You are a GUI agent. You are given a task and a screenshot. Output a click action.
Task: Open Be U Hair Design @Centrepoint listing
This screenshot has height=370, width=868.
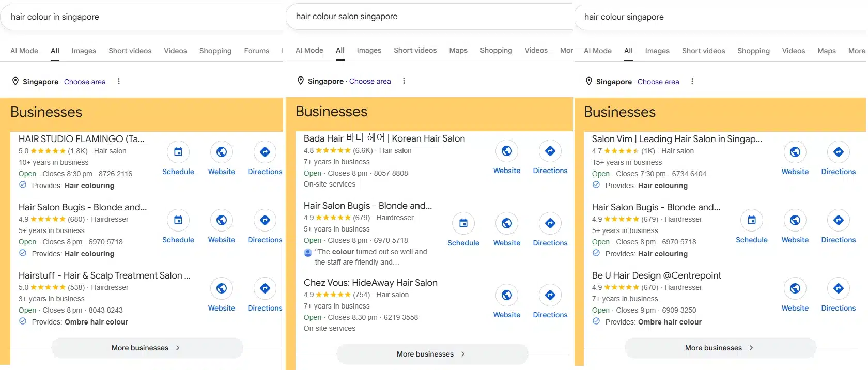(657, 275)
